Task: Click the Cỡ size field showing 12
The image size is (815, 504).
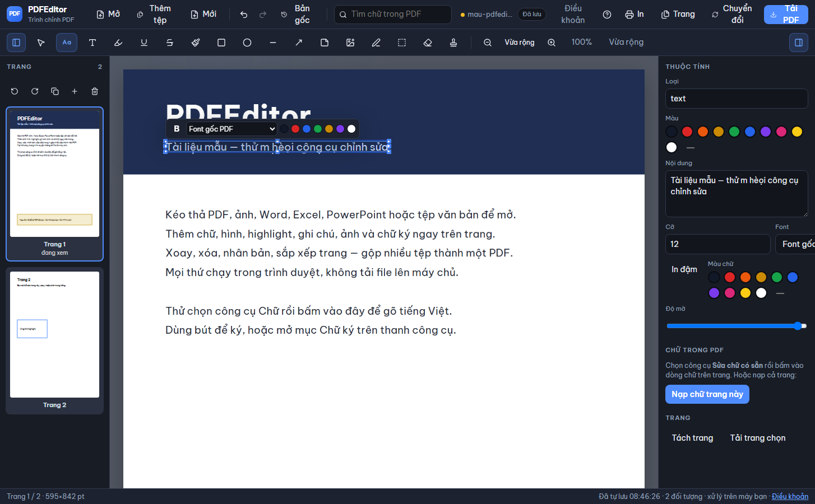Action: click(x=717, y=244)
